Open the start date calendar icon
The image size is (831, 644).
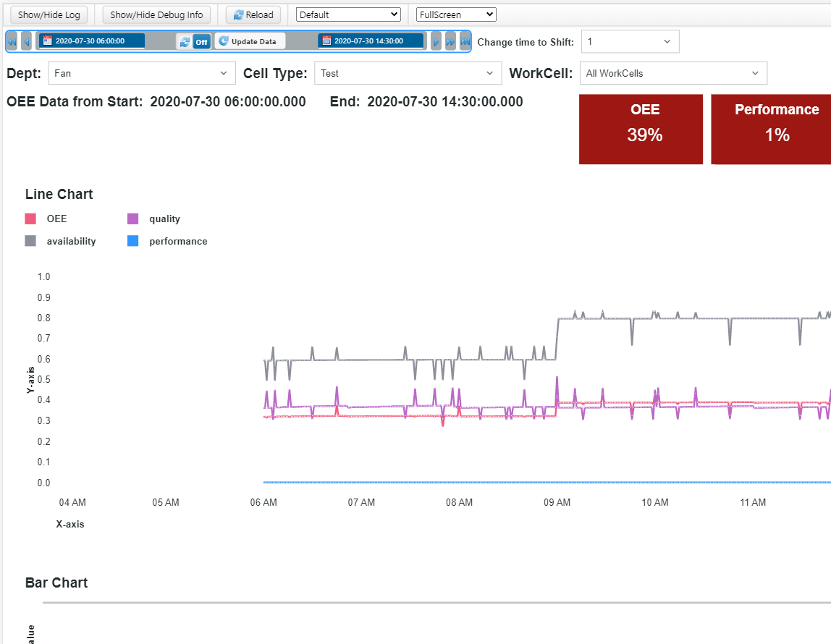(48, 41)
